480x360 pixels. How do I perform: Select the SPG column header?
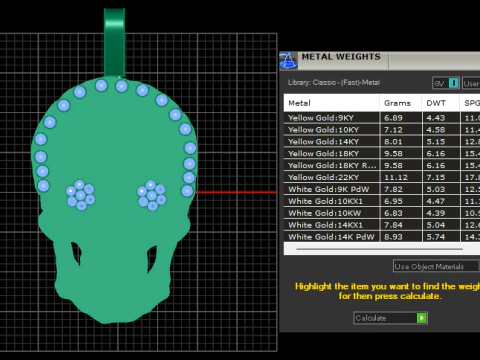(470, 103)
